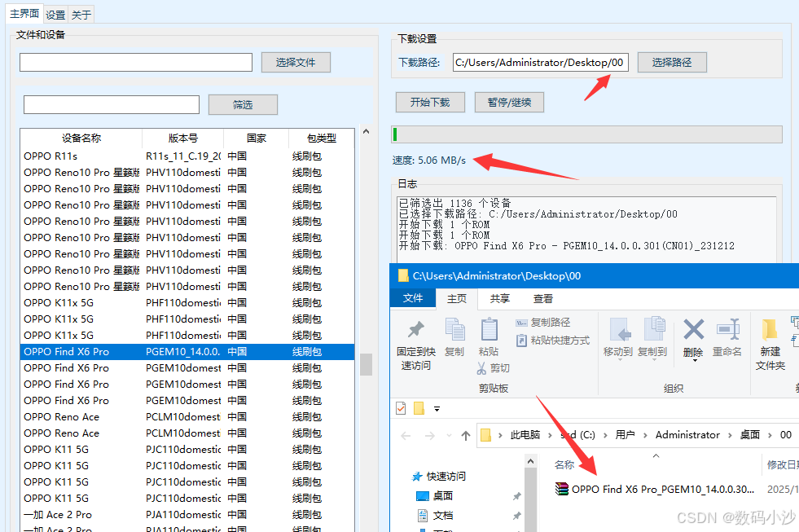
Task: Expand the Delete button dropdown arrow
Action: click(694, 361)
